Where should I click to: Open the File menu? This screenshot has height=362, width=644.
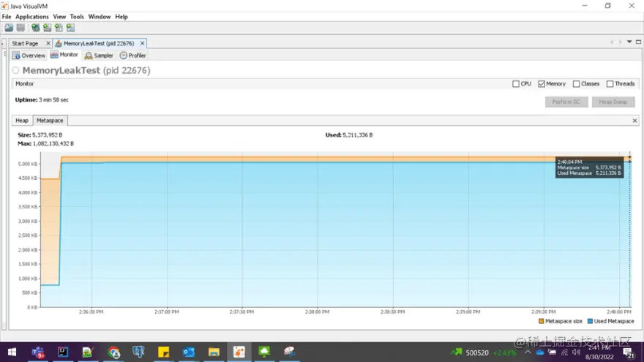pyautogui.click(x=7, y=17)
